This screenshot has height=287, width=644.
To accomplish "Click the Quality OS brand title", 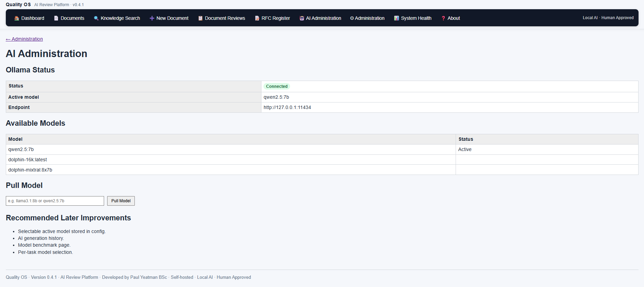I will click(18, 4).
